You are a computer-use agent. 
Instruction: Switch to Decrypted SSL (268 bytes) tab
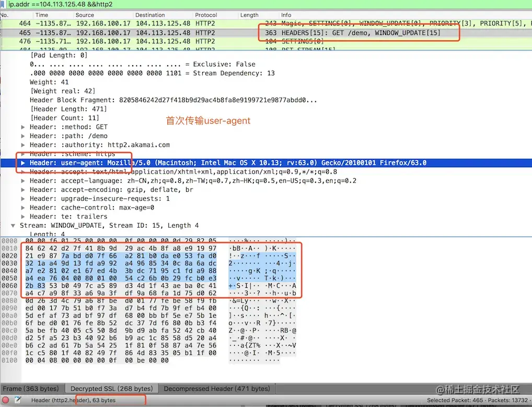point(112,389)
